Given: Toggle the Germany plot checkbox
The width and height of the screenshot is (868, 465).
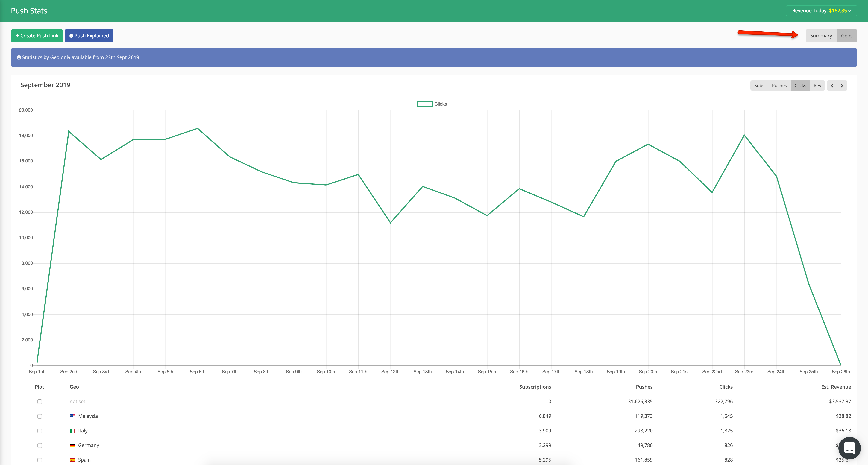Looking at the screenshot, I should (x=40, y=446).
